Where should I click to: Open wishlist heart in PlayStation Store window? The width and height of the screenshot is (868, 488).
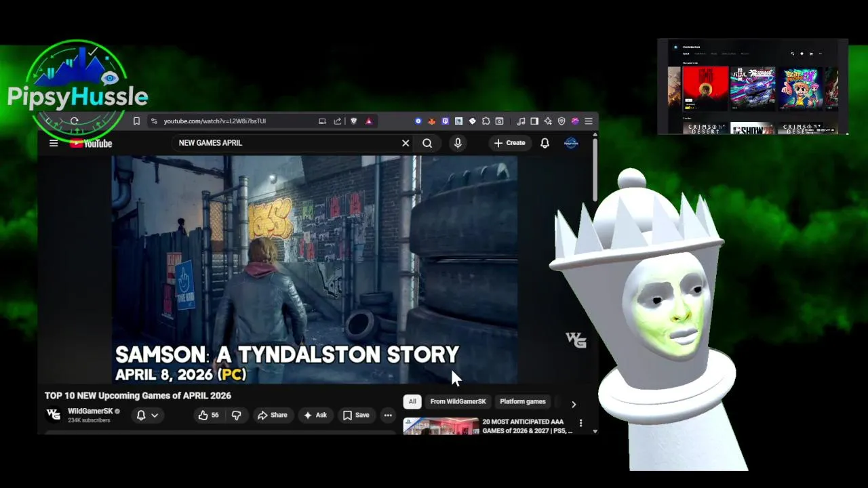(x=802, y=54)
